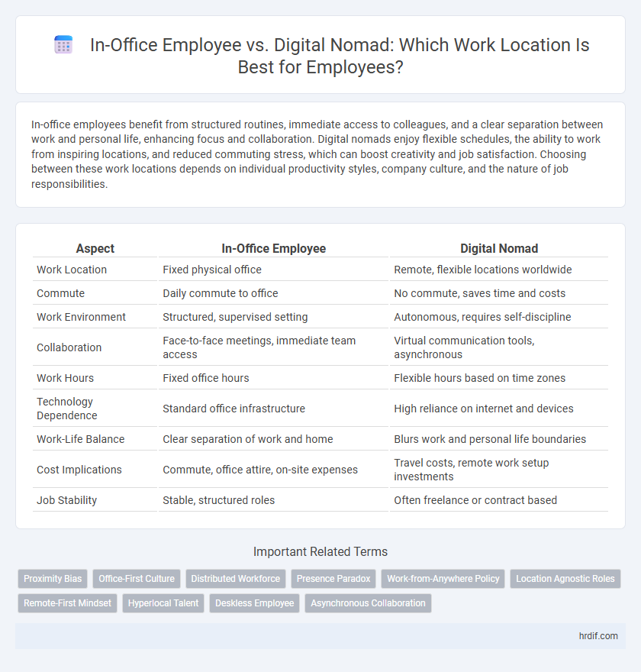This screenshot has height=672, width=641.
Task: Click the calendar icon beside the title
Action: click(63, 45)
